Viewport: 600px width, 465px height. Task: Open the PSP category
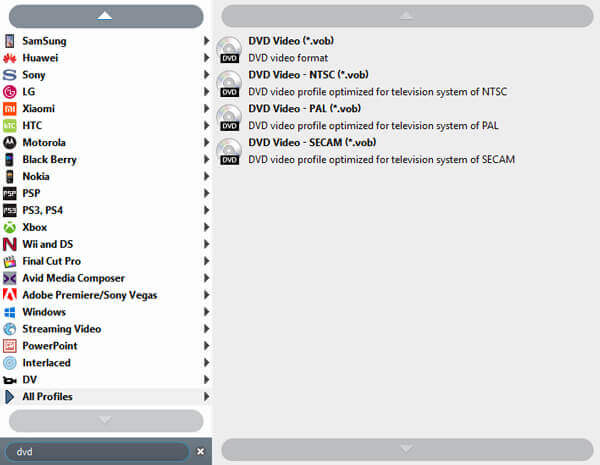(106, 193)
